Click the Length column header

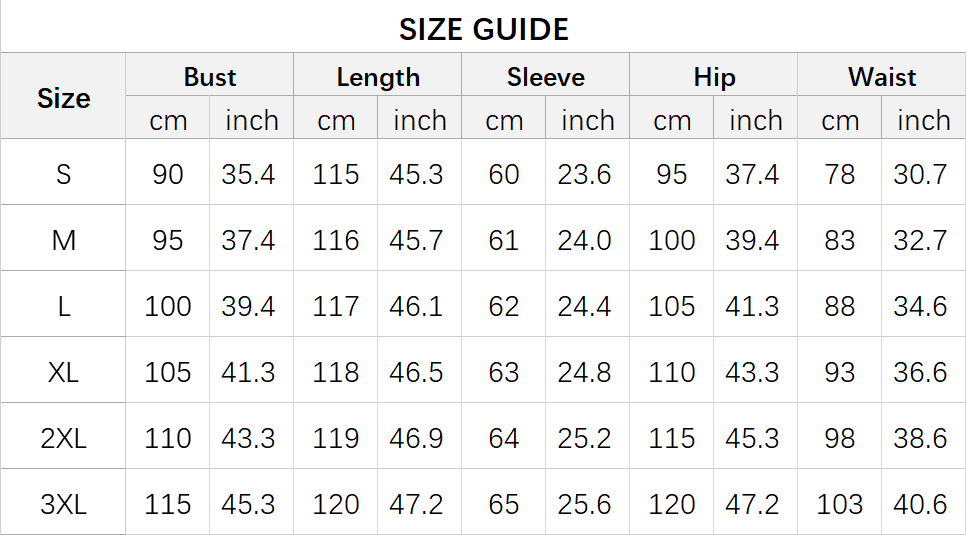[378, 77]
